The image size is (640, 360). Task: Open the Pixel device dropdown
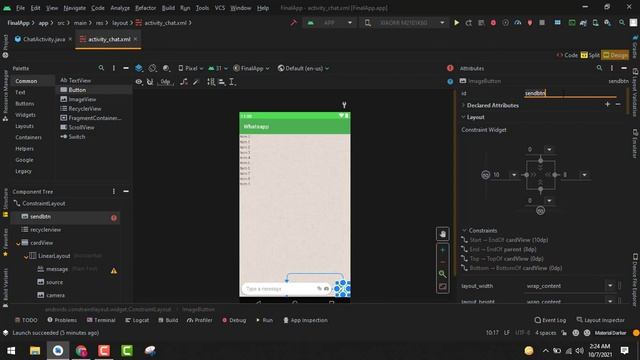point(191,68)
